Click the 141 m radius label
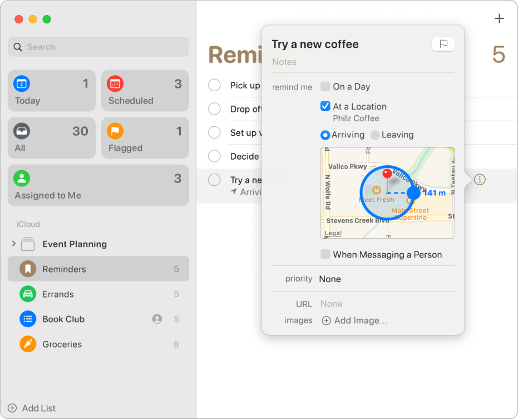 (435, 193)
